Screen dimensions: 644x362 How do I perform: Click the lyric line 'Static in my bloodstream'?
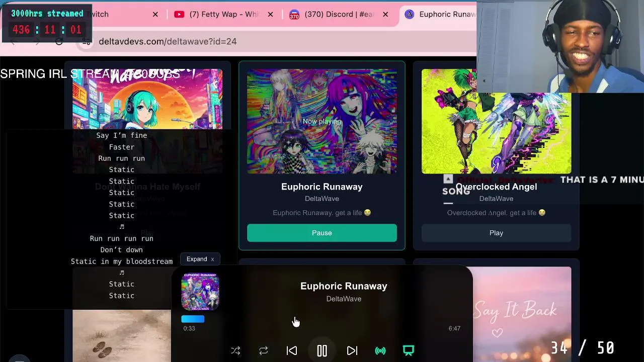pyautogui.click(x=122, y=261)
